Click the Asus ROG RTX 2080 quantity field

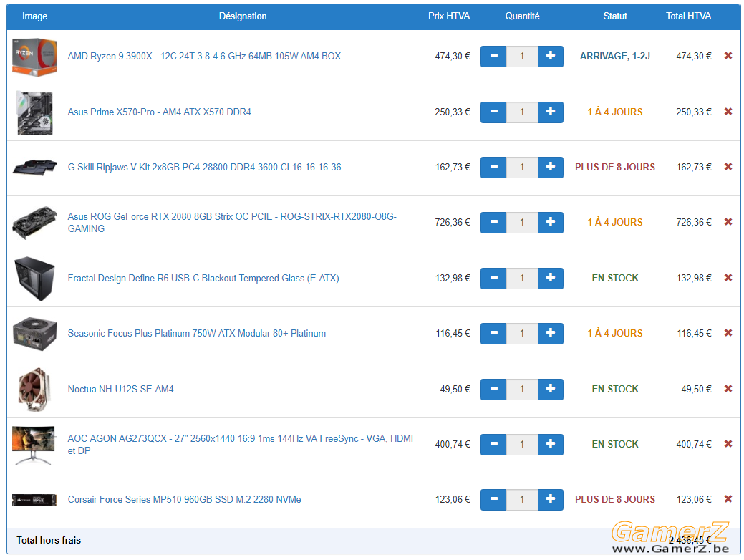[522, 222]
